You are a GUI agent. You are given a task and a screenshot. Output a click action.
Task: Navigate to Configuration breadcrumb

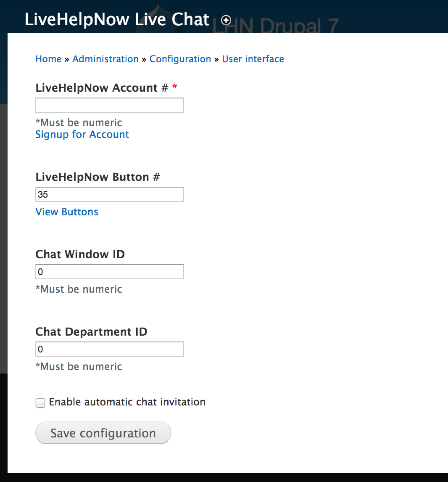pyautogui.click(x=180, y=59)
